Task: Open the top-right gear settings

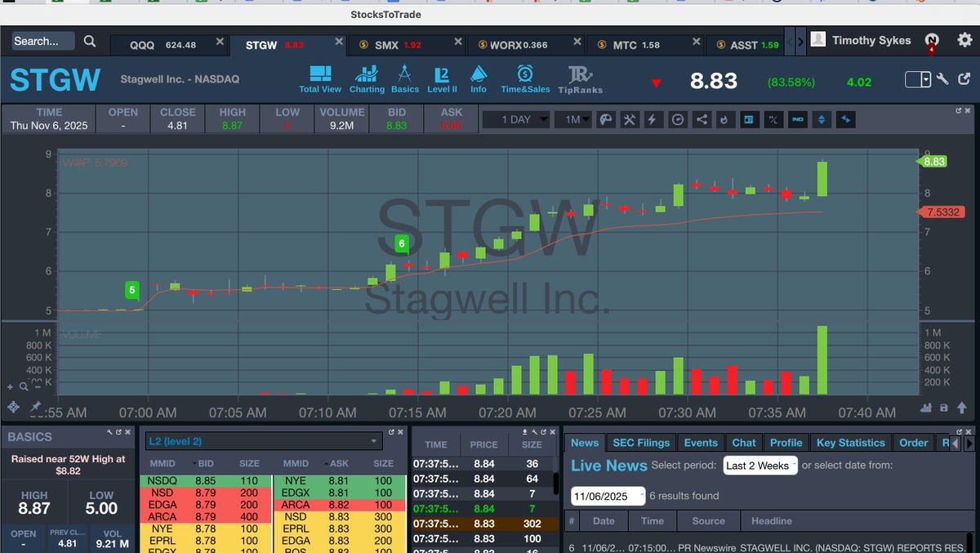Action: tap(964, 39)
